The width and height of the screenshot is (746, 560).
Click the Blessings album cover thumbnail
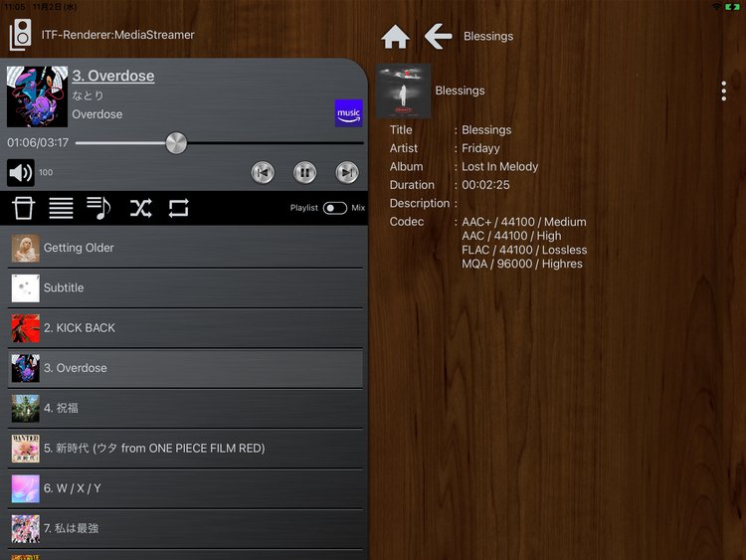(x=404, y=91)
